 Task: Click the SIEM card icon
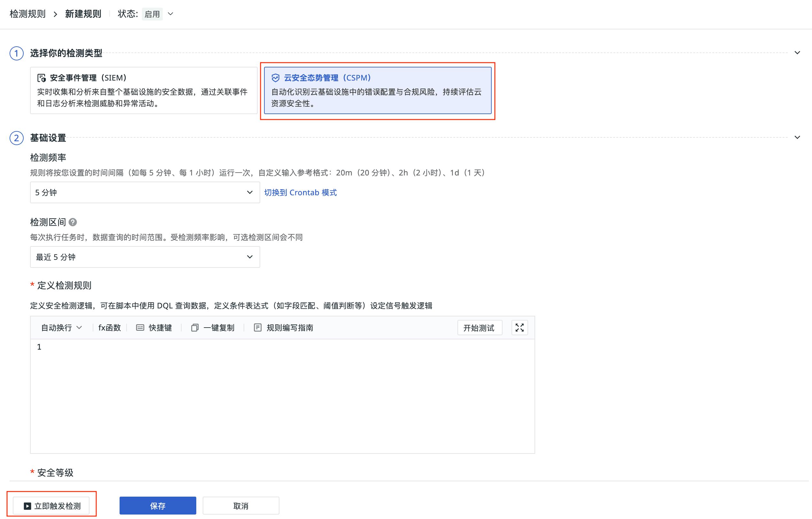pos(41,78)
